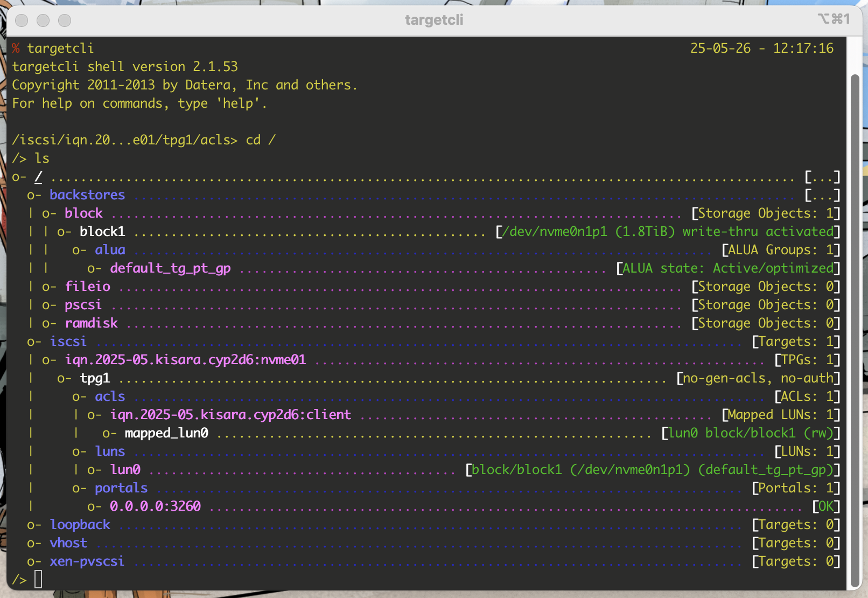Click the targetcli window title
This screenshot has width=868, height=598.
tap(433, 20)
